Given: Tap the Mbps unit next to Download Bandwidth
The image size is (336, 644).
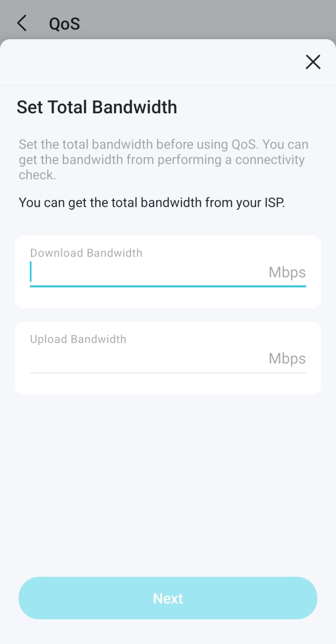Looking at the screenshot, I should 287,272.
